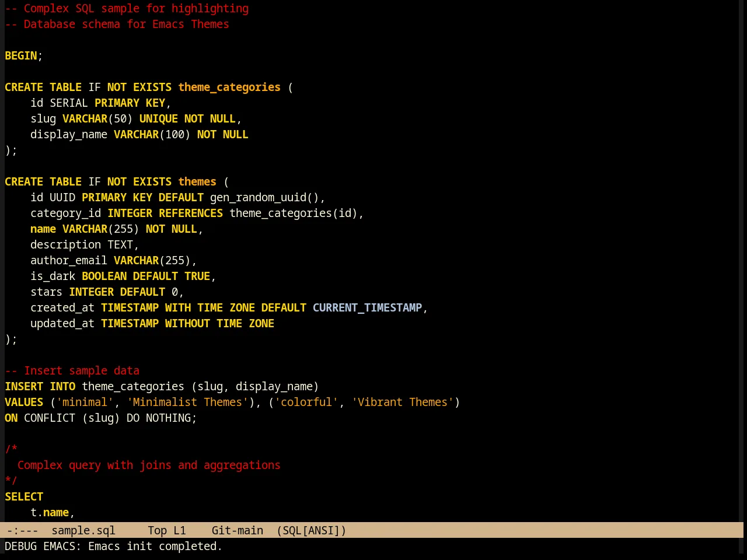Click the REFERENCES keyword
Screen dimensions: 747x560
[191, 213]
